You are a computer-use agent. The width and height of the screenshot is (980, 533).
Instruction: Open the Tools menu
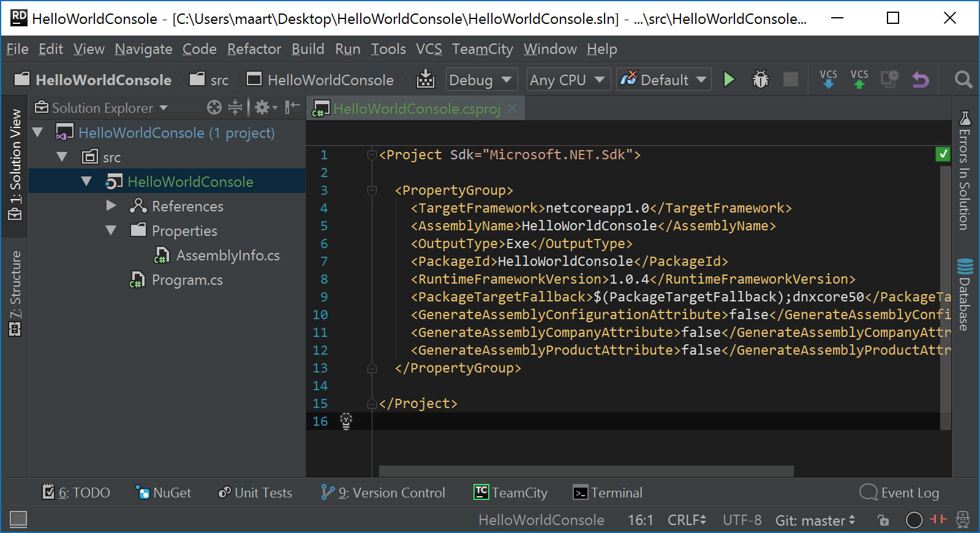click(x=388, y=49)
